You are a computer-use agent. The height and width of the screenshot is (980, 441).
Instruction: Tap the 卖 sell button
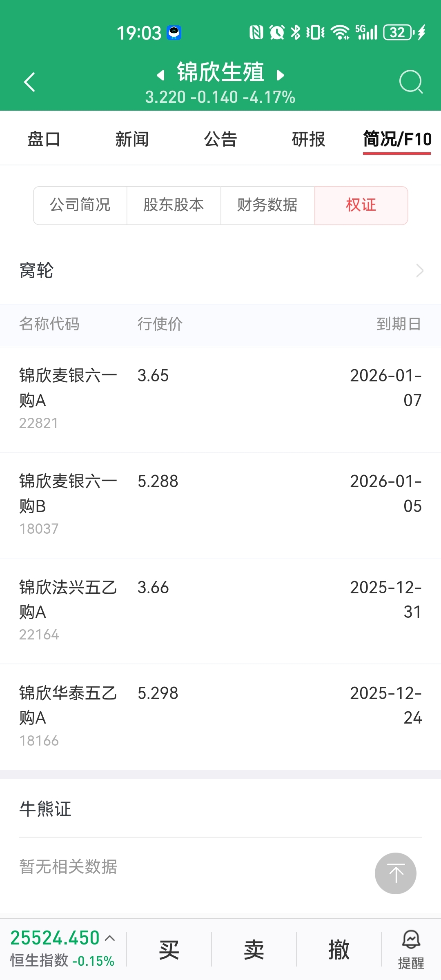(254, 949)
